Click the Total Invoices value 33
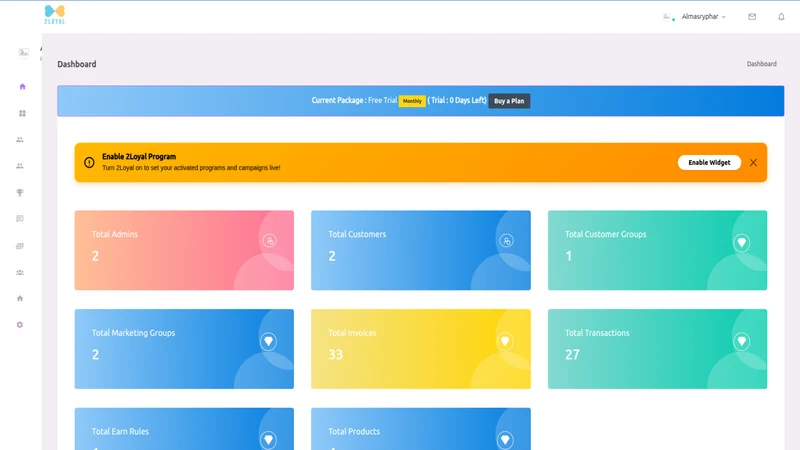This screenshot has height=450, width=800. (336, 355)
